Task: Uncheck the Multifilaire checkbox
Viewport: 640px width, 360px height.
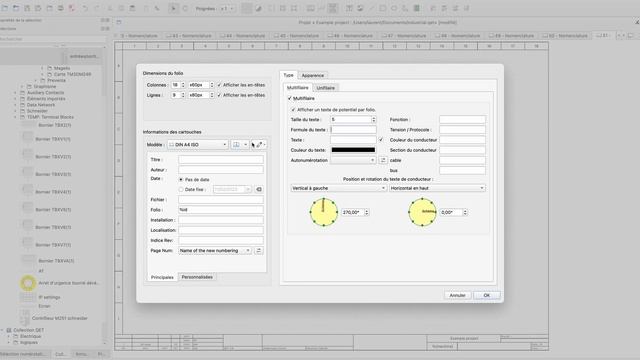Action: (289, 98)
